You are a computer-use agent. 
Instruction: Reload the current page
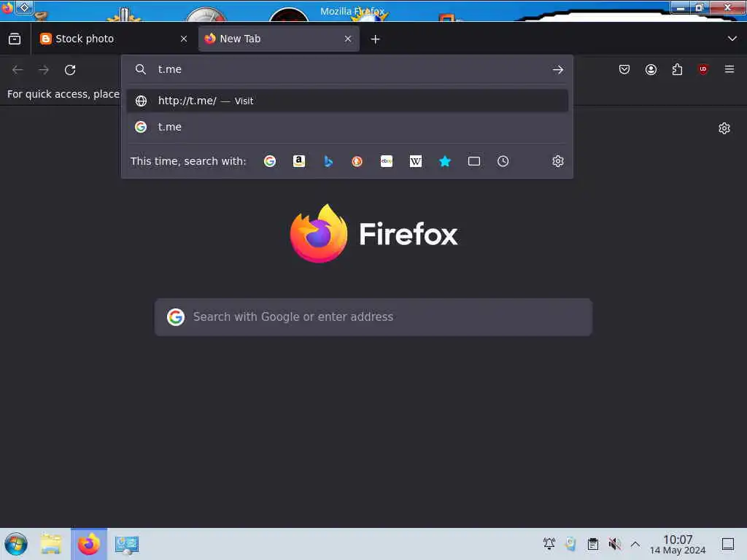70,70
